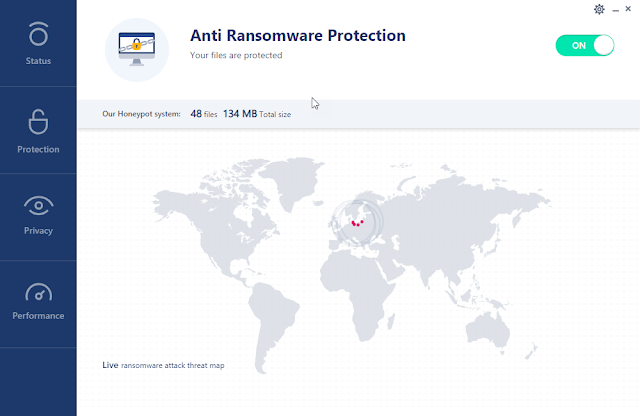Switch to the Performance section label
Viewport: 640px width, 416px height.
coord(38,316)
